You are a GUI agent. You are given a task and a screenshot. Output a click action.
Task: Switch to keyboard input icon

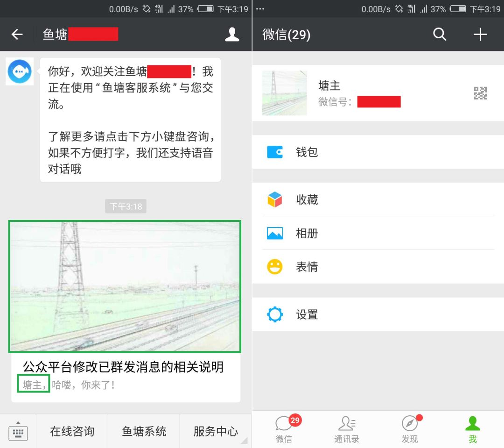(x=18, y=432)
